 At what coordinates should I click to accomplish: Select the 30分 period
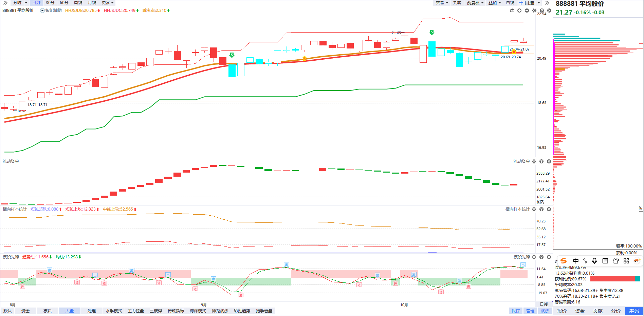tap(50, 3)
